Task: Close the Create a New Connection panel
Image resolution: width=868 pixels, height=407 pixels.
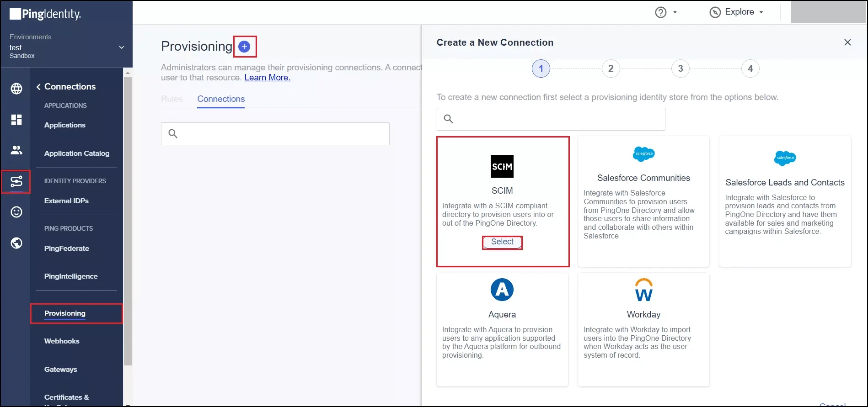Action: pos(847,42)
